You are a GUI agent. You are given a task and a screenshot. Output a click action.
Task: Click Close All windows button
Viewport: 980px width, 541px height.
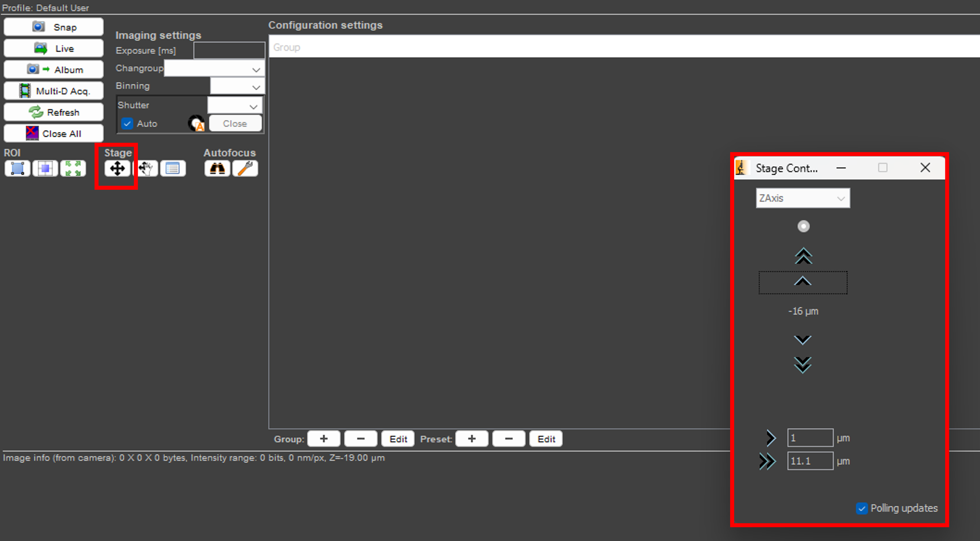point(53,133)
